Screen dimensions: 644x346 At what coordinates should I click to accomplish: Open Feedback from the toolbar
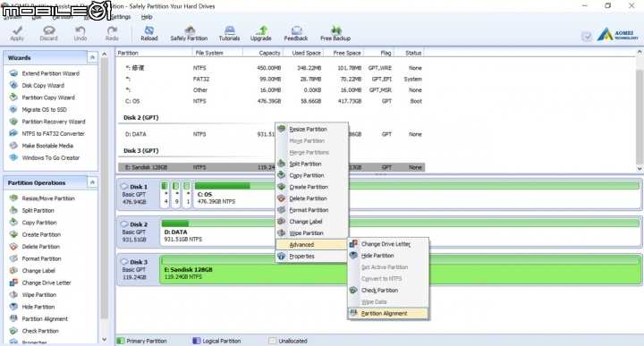(x=296, y=33)
